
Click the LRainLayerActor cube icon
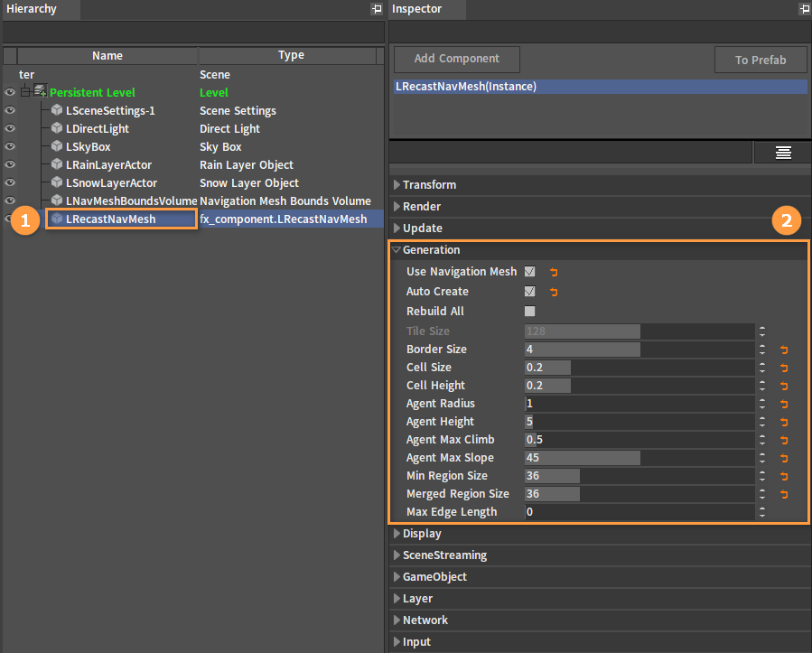coord(57,164)
